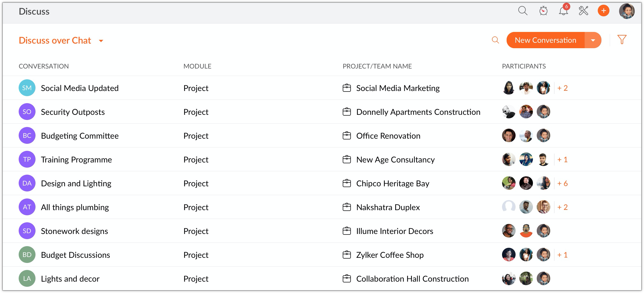Click the global search magnifier icon
The image size is (644, 293).
click(523, 11)
